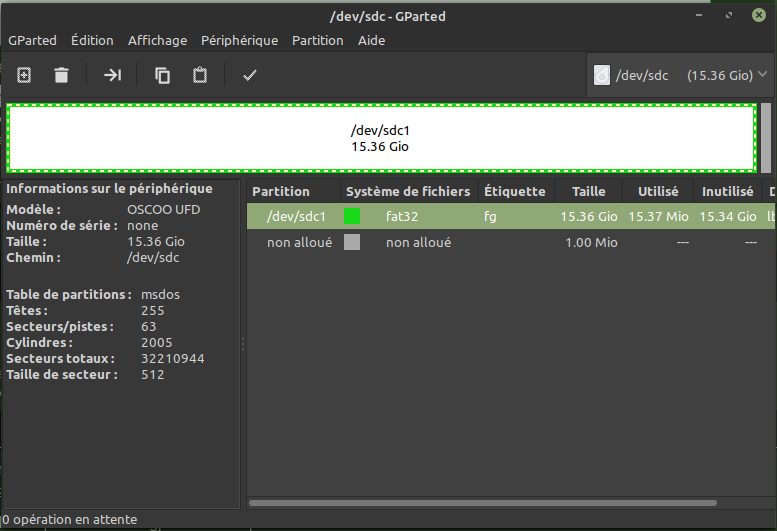This screenshot has height=531, width=777.
Task: Click the Système de fichiers column header
Action: [x=407, y=191]
